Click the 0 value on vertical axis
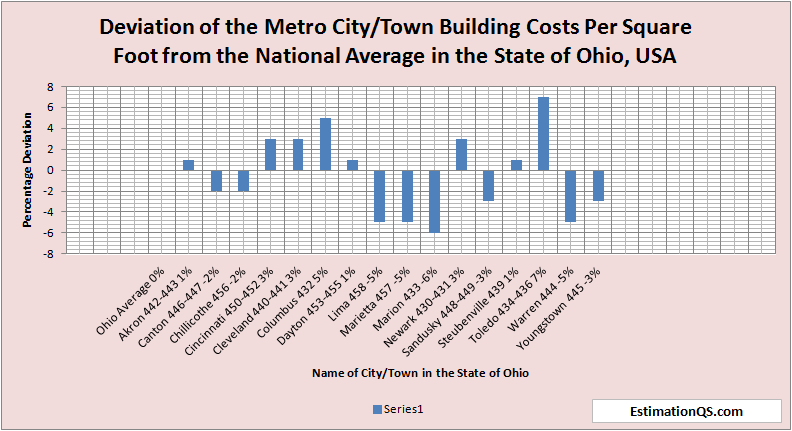 (50, 170)
